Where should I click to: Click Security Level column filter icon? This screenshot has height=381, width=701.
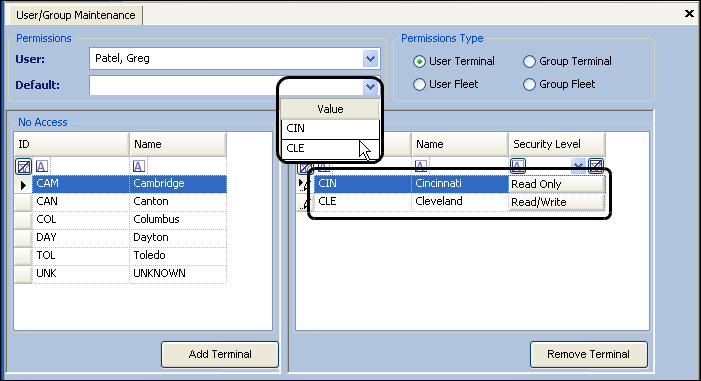(518, 166)
